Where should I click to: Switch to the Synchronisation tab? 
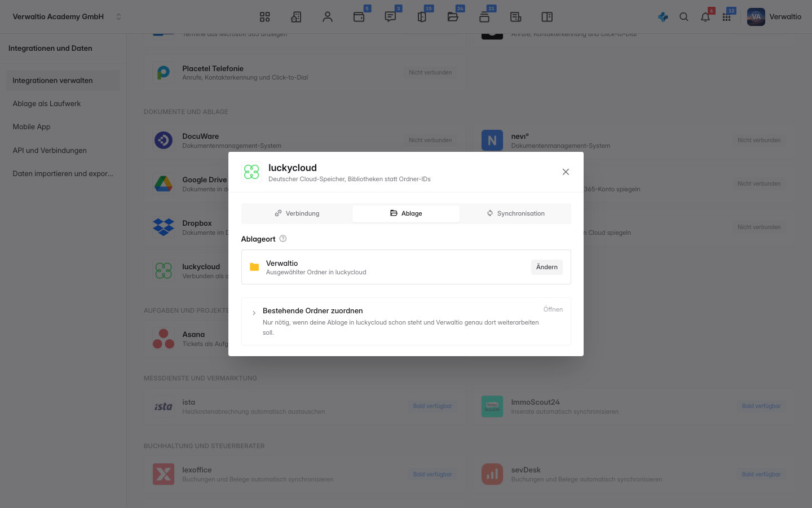click(515, 213)
